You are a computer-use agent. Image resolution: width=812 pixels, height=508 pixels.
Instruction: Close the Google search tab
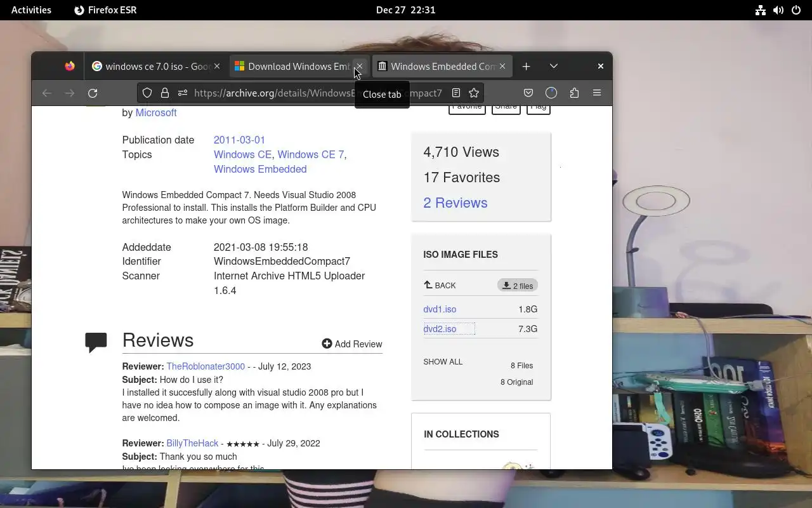point(217,66)
